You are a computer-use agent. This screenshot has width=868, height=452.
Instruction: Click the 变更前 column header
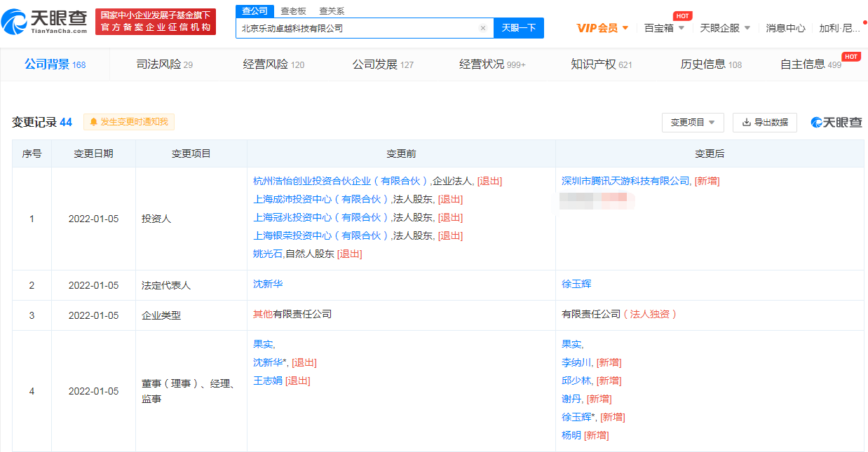tap(401, 153)
